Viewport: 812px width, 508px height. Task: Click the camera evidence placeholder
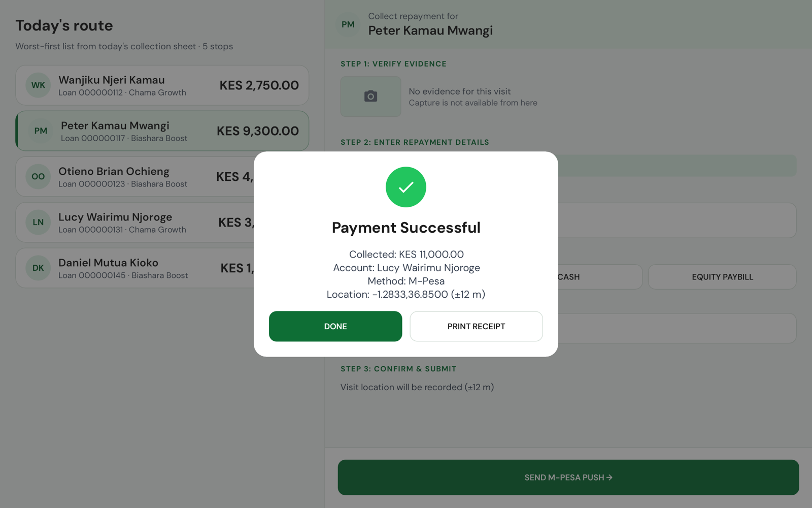point(370,97)
